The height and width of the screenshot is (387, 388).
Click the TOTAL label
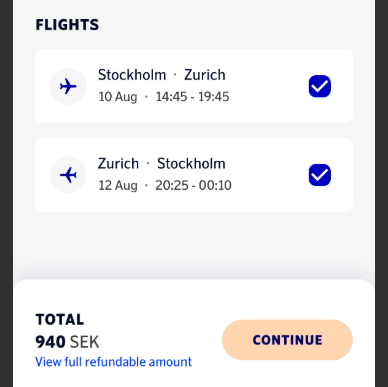(x=60, y=320)
